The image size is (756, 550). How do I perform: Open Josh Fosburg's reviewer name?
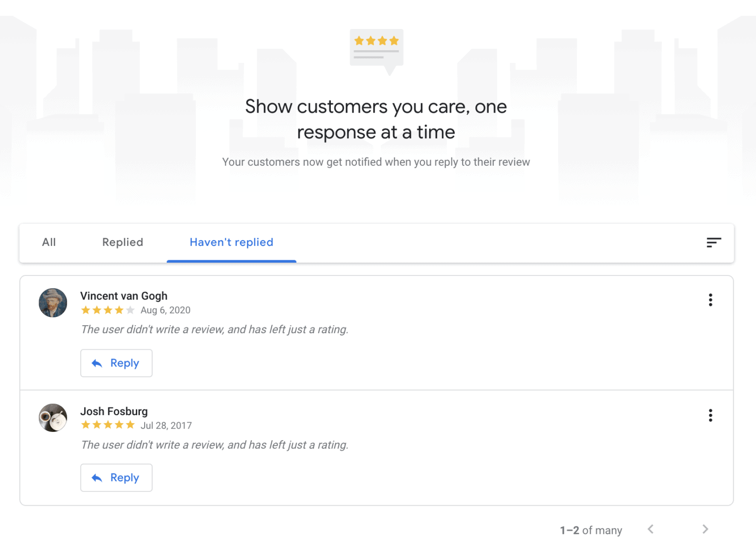pos(114,411)
